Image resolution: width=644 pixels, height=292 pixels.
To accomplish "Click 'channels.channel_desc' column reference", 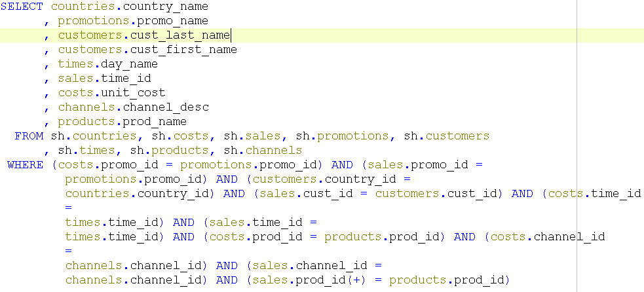I will click(x=133, y=107).
